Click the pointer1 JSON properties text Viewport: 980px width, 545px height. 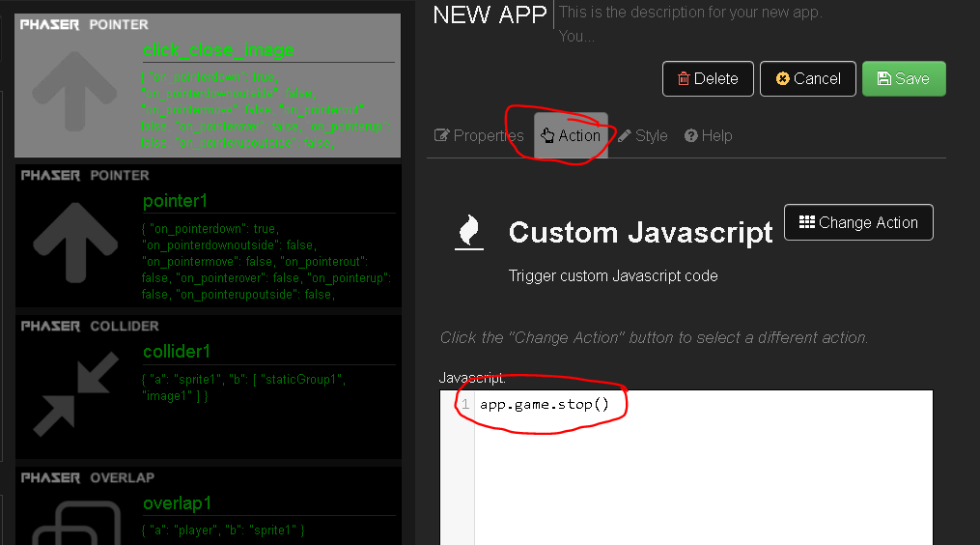[x=266, y=262]
